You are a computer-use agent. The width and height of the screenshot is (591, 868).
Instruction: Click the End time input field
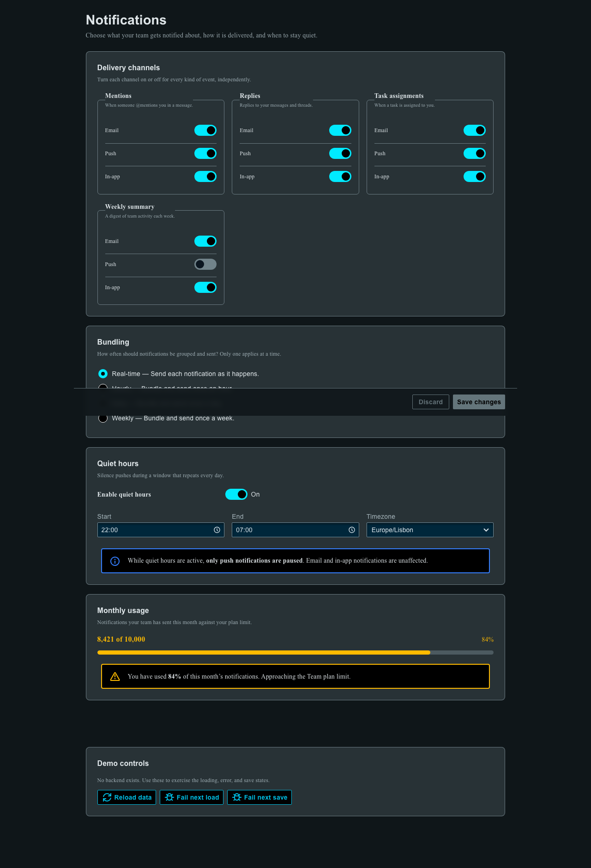coord(295,530)
